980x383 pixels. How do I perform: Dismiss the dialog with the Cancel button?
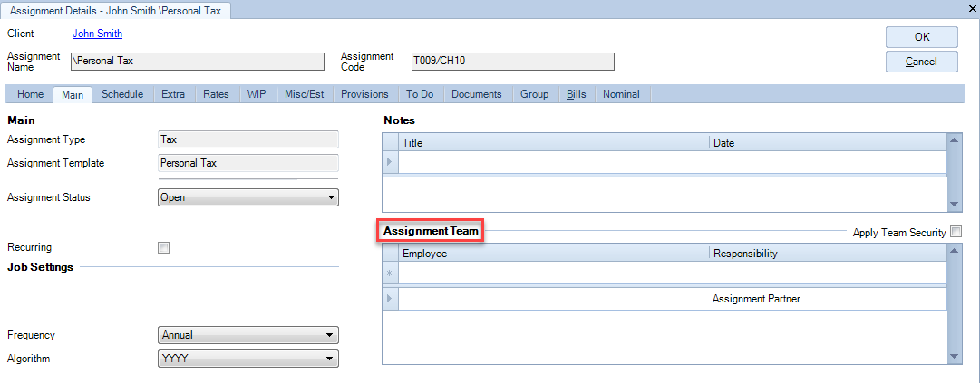[x=922, y=62]
